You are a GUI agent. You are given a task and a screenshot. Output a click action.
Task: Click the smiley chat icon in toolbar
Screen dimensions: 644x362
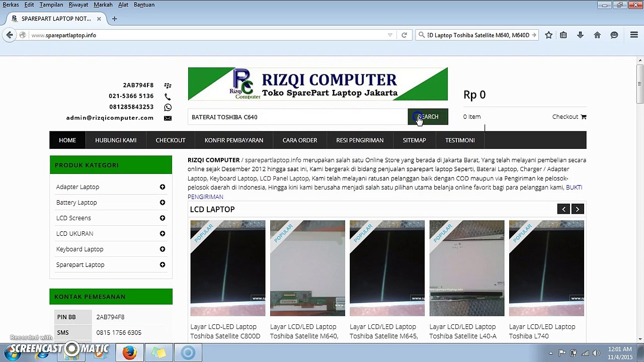tap(614, 35)
